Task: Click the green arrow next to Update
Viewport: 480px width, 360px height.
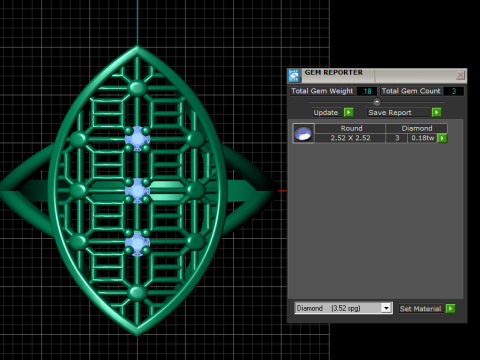Action: [x=348, y=112]
